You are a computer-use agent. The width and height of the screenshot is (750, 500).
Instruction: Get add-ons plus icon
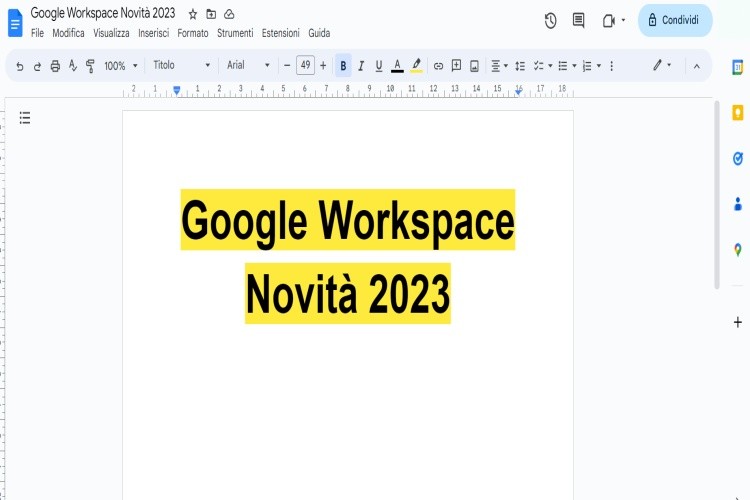(738, 322)
